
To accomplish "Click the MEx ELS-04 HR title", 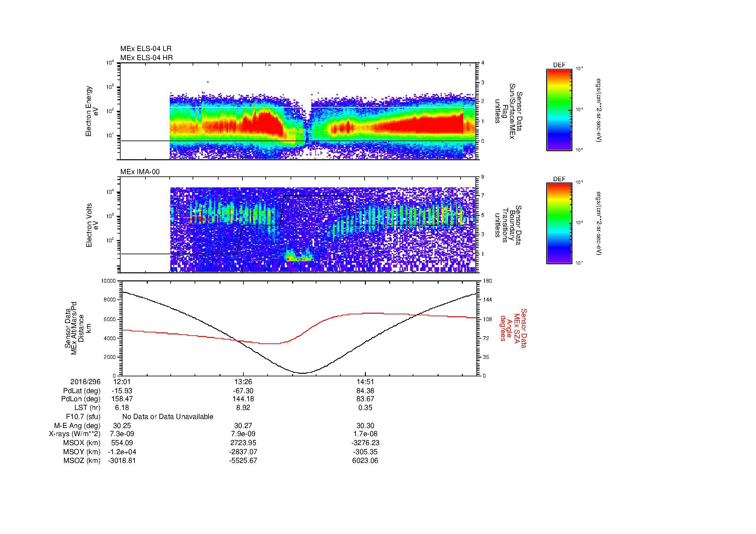I will coord(146,58).
